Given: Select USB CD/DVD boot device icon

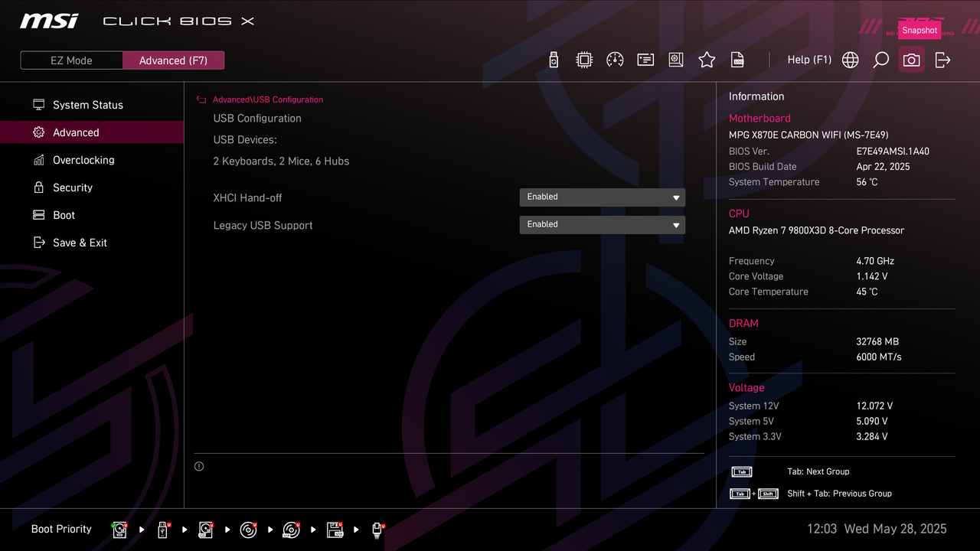Looking at the screenshot, I should click(x=291, y=529).
